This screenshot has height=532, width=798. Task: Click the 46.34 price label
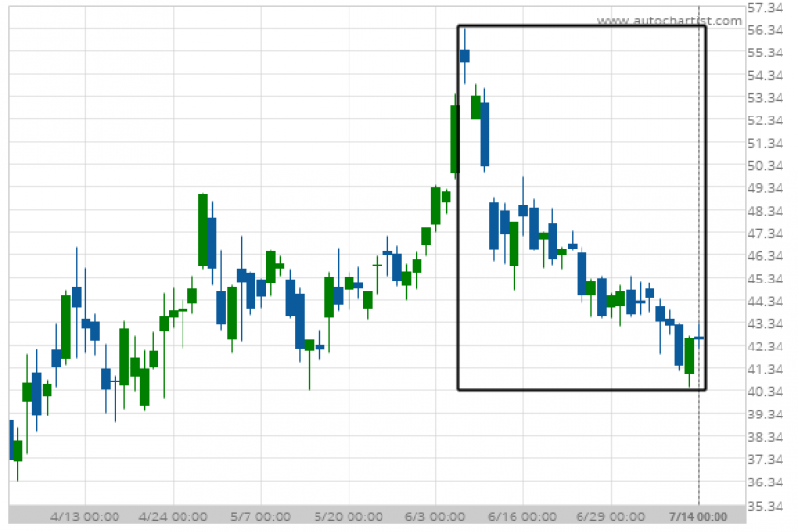pos(765,256)
